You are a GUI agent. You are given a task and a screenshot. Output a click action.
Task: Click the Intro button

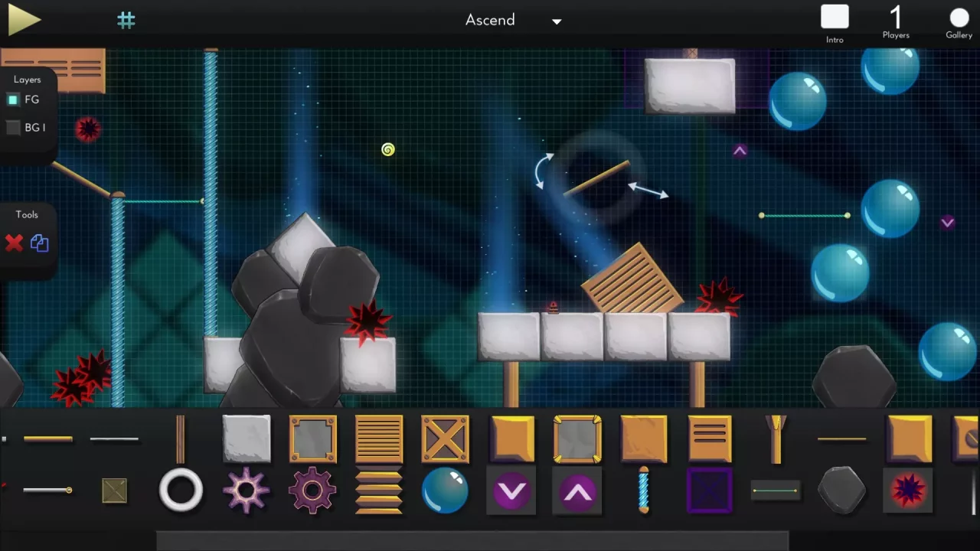click(x=835, y=23)
